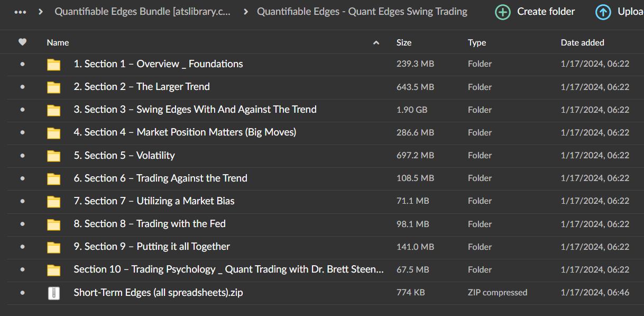The width and height of the screenshot is (644, 316).
Task: Click the folder icon for Section 8
Action: (x=53, y=224)
